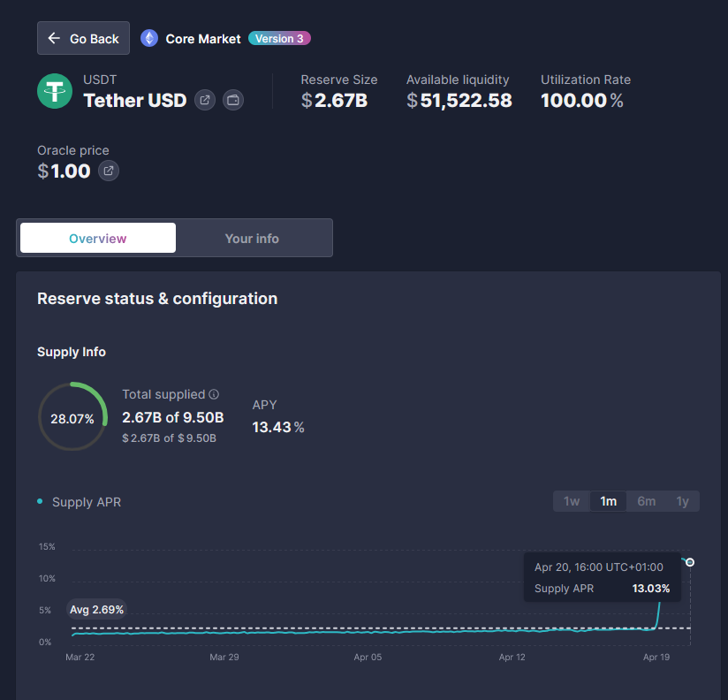
Task: Click the 28.07% supply progress ring
Action: coord(72,416)
